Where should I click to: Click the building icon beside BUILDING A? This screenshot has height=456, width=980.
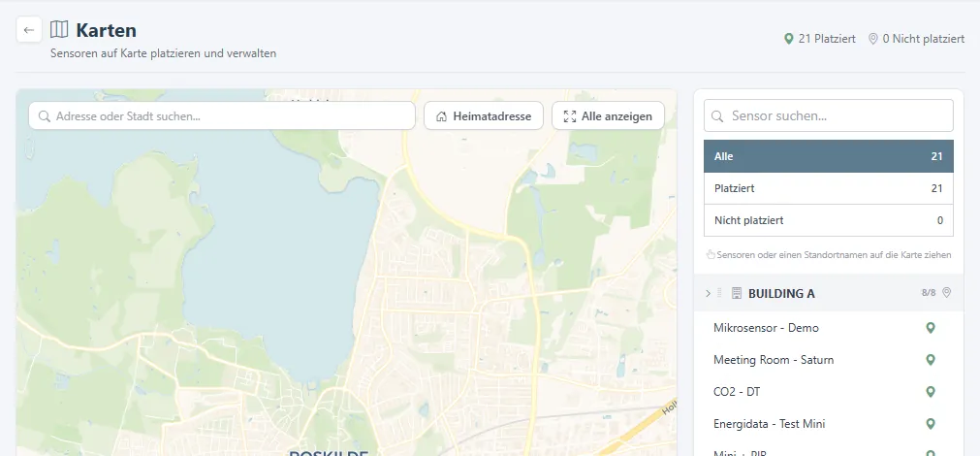[x=737, y=293]
